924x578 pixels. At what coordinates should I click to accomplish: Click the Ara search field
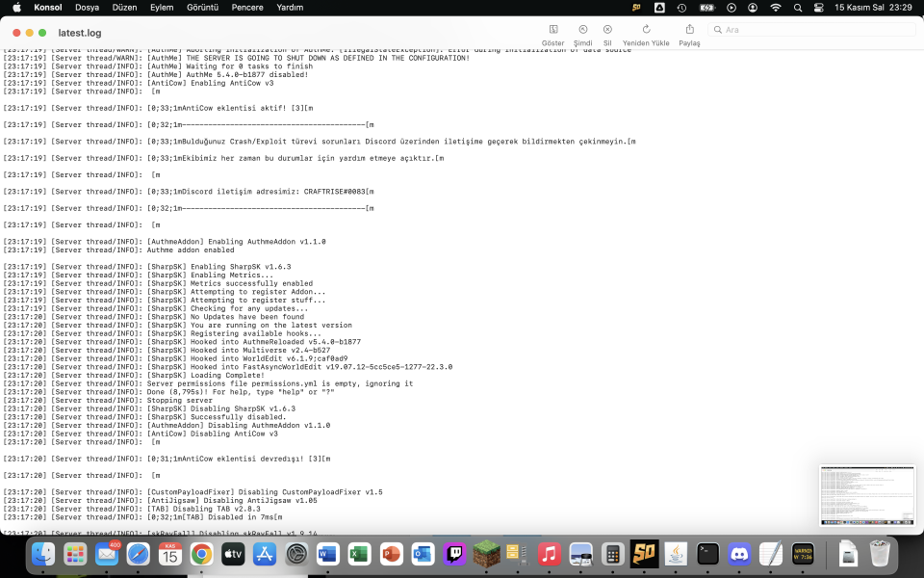point(808,30)
